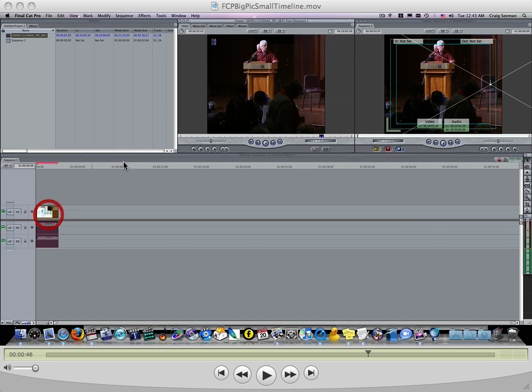This screenshot has height=392, width=532.
Task: Click the Media Start column header
Action: point(123,30)
